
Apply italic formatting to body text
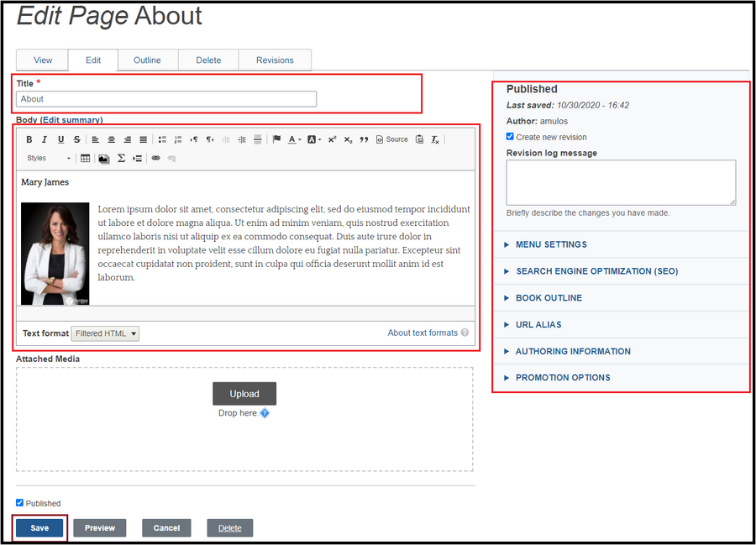(45, 139)
